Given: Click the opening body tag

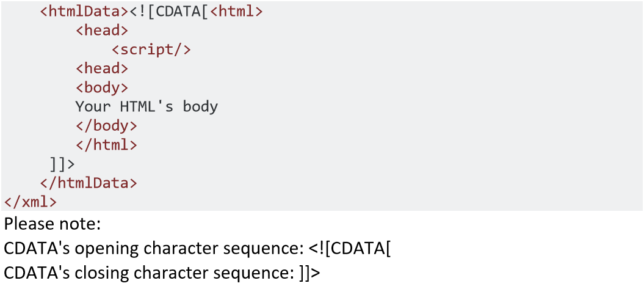Looking at the screenshot, I should 103,87.
